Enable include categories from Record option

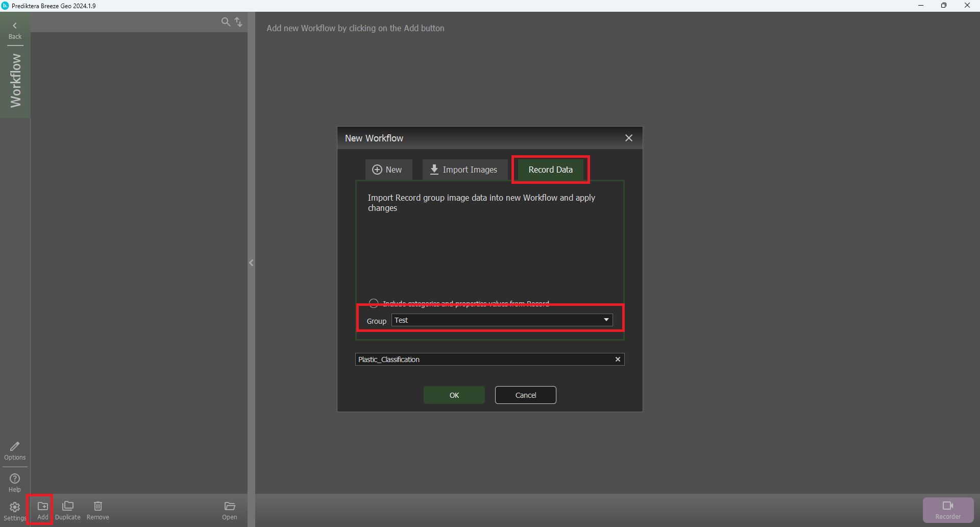point(374,303)
